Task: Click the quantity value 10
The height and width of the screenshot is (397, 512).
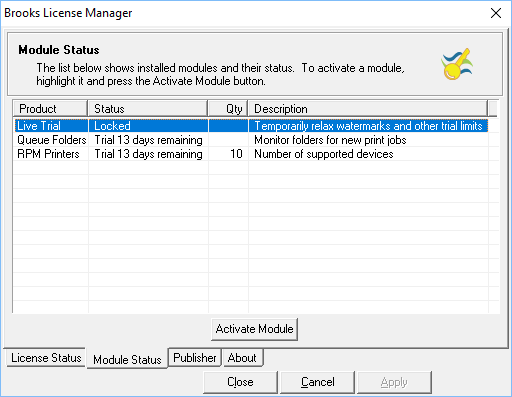Action: point(236,154)
